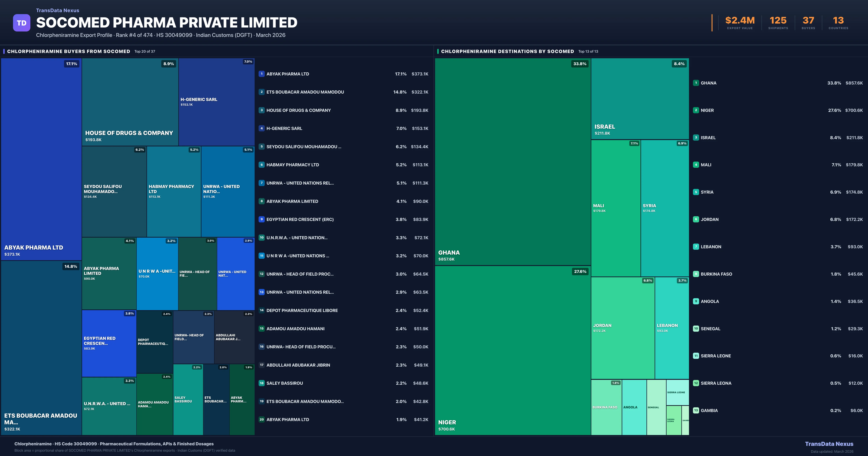Click rank badge 13 beside GAMBIA
868x456 pixels.
[x=696, y=410]
